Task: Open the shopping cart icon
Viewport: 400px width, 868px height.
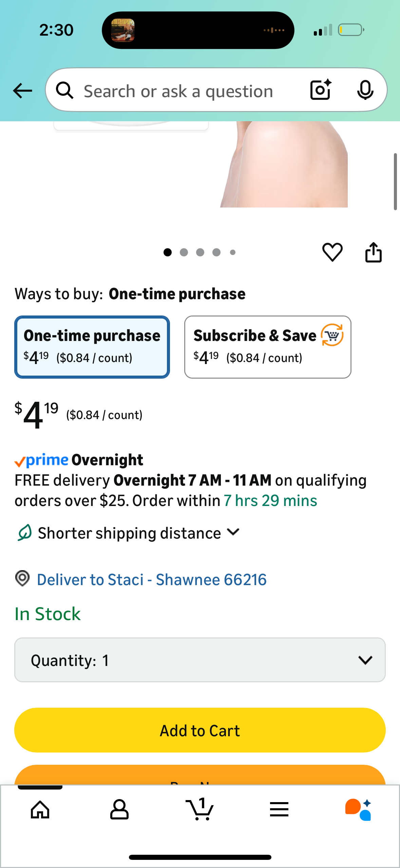Action: click(200, 810)
